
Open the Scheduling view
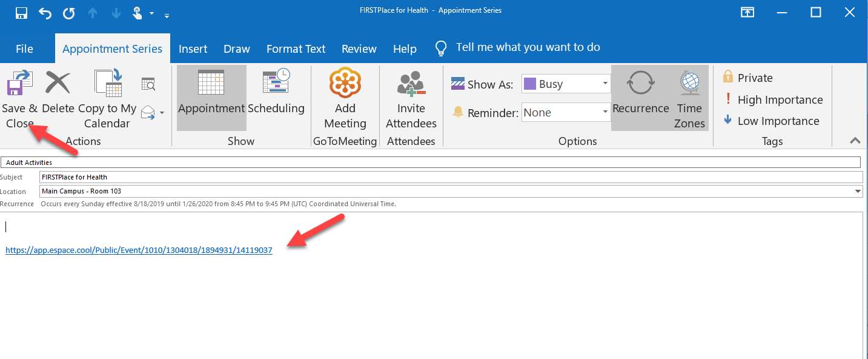tap(276, 85)
